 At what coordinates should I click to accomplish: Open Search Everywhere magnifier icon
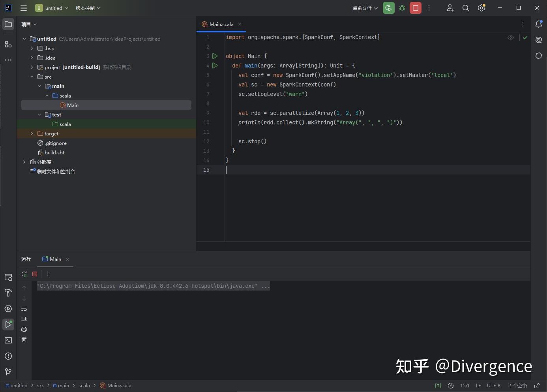pos(466,8)
